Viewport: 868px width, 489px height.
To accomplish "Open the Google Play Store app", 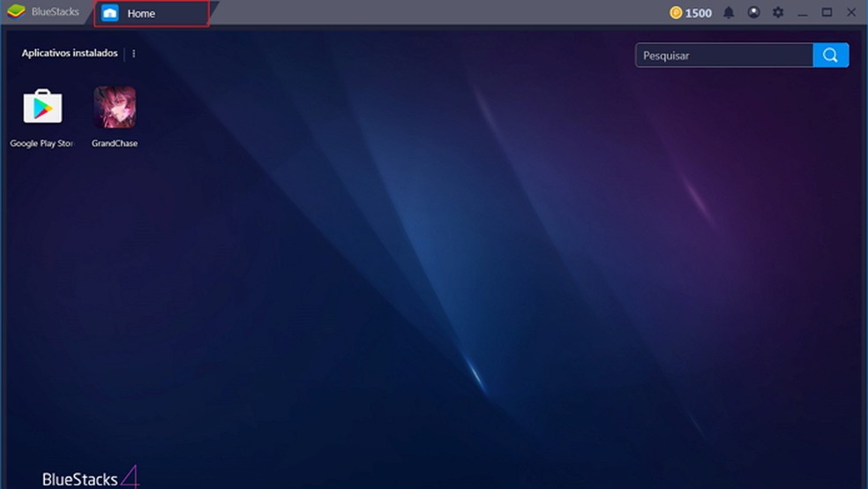I will 42,106.
